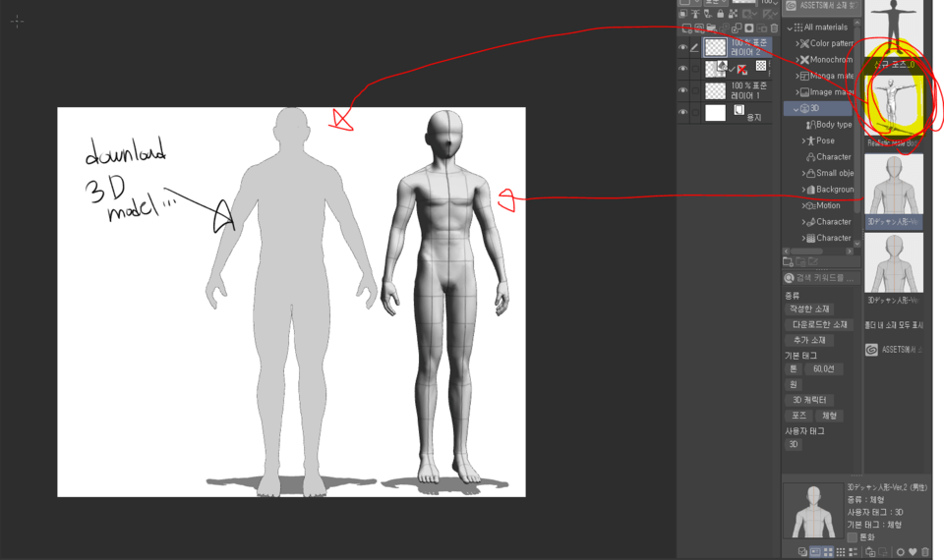
Task: Filter by 포즈 tag
Action: tap(798, 416)
